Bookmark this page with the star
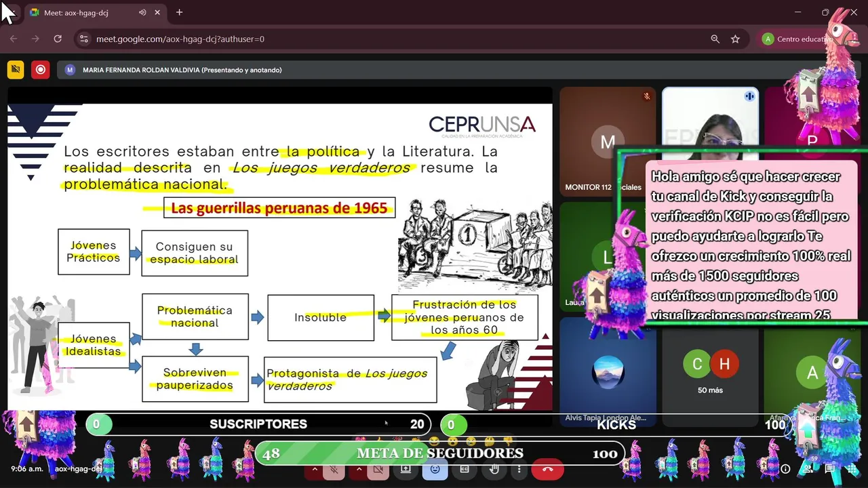The width and height of the screenshot is (868, 488). [x=735, y=39]
